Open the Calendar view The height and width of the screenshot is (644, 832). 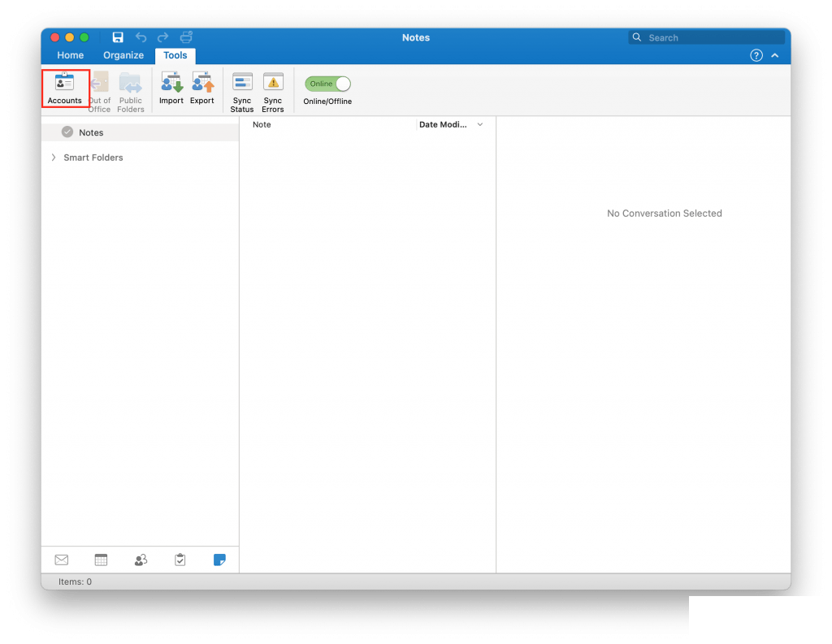(x=101, y=560)
